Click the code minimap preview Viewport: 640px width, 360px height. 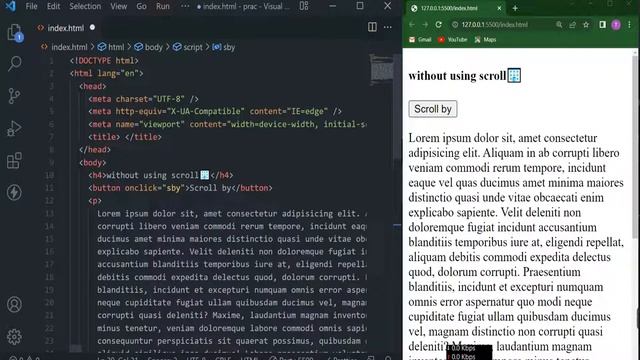point(382,69)
